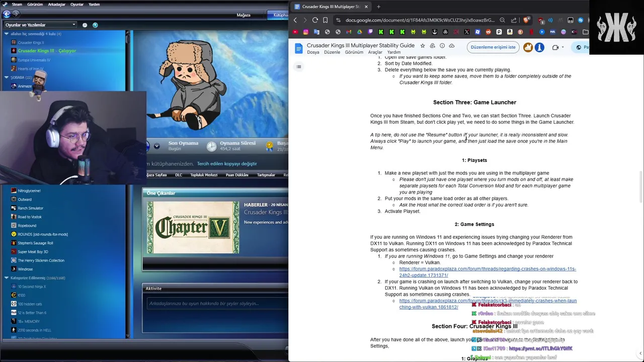Screen dimensions: 644x362
Task: Open the Reddit bookmark icon
Action: 488,32
